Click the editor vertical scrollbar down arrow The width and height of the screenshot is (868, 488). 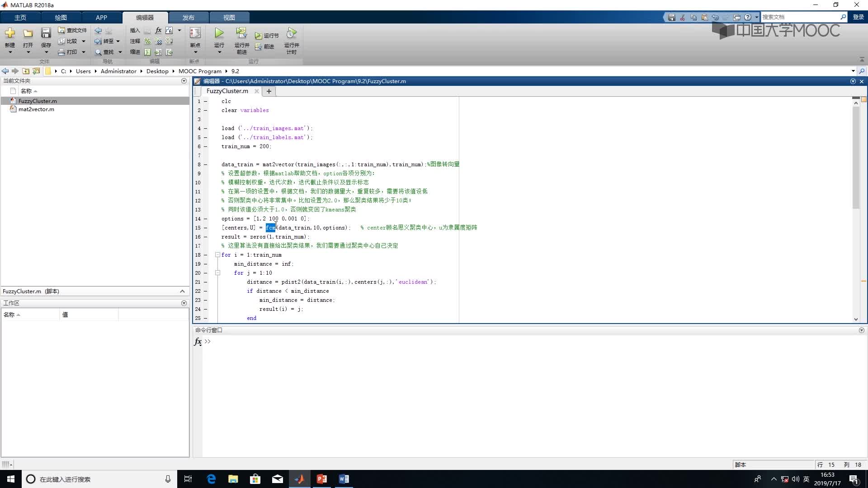click(x=856, y=319)
